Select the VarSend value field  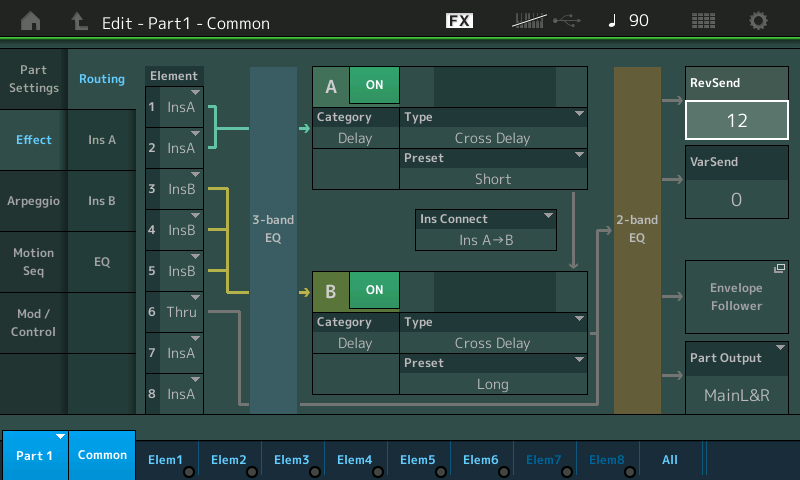click(736, 199)
